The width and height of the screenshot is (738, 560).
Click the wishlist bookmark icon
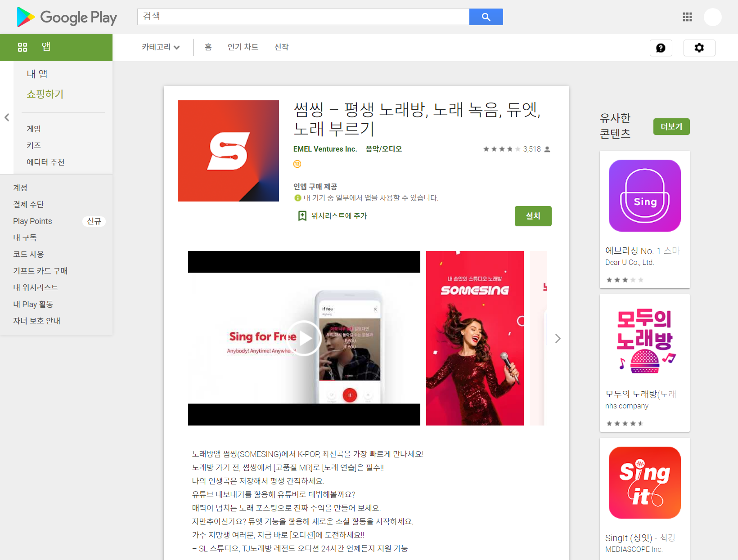[302, 216]
